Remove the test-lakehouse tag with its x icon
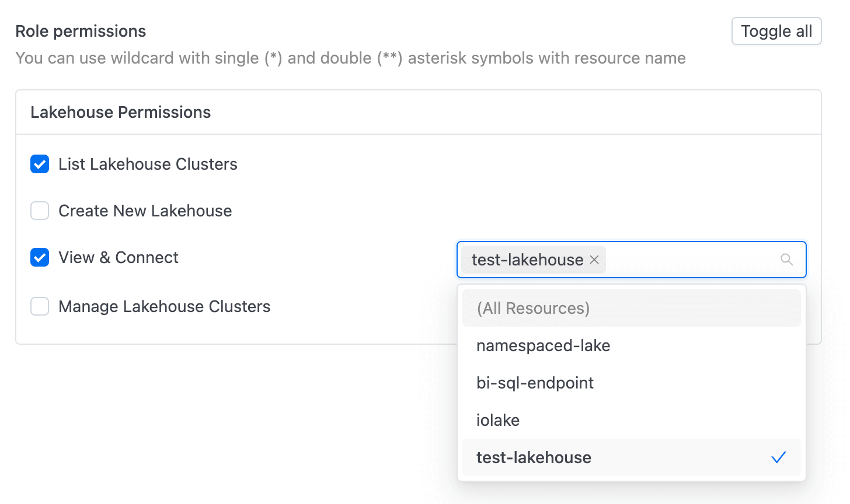The height and width of the screenshot is (504, 850). 594,260
